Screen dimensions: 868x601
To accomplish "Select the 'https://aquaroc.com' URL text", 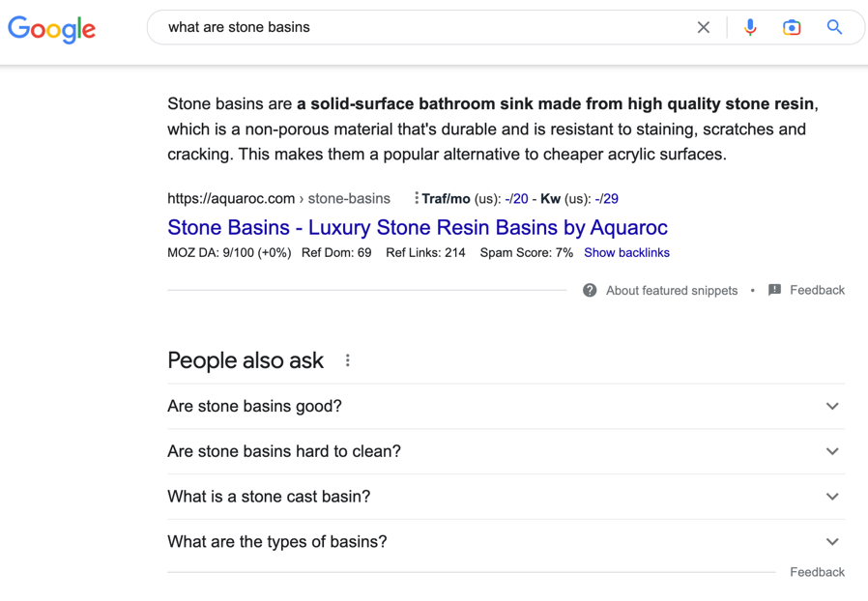I will coord(231,199).
